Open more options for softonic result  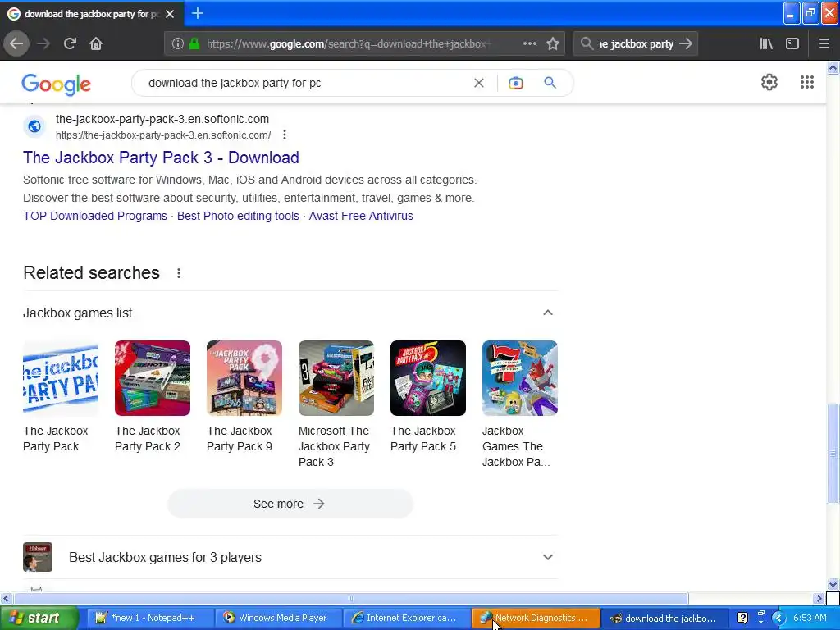(x=285, y=135)
